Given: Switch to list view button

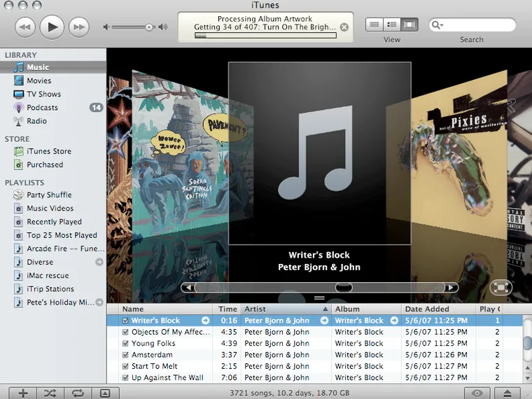Looking at the screenshot, I should tap(375, 24).
